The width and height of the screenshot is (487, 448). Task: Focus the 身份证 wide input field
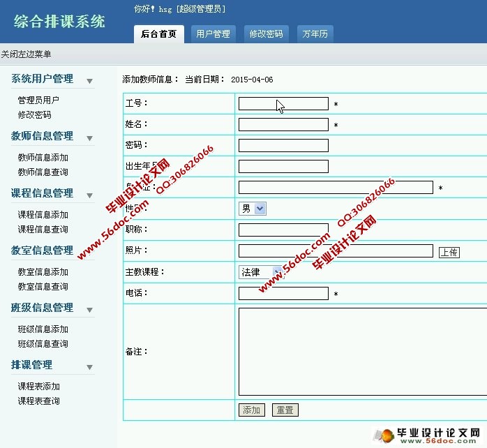[x=336, y=187]
